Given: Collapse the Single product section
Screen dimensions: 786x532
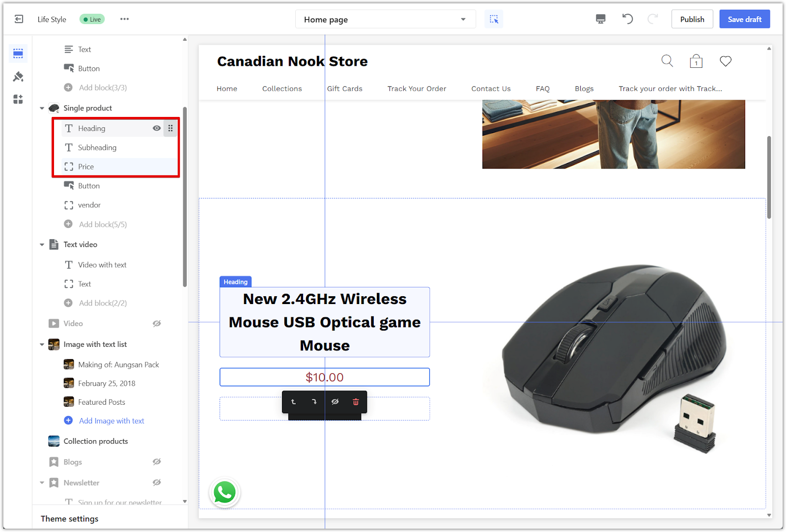Looking at the screenshot, I should (x=42, y=108).
